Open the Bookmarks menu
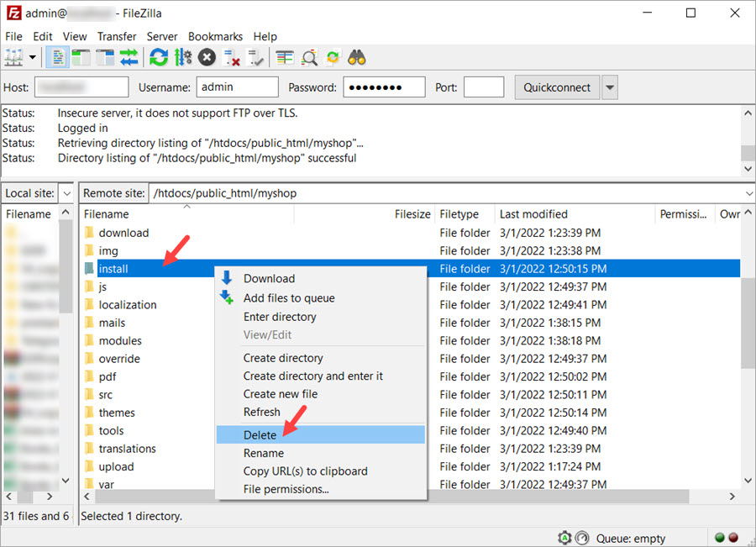This screenshot has width=756, height=547. pos(216,37)
